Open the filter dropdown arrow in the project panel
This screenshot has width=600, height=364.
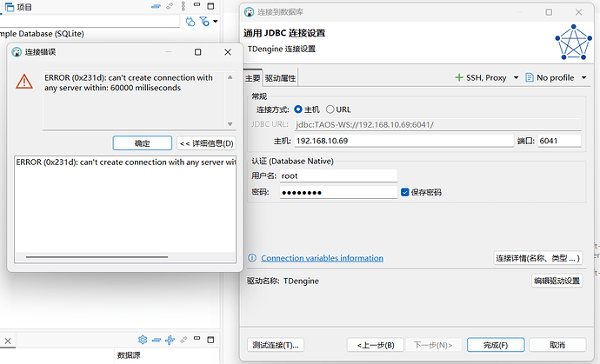tap(212, 23)
